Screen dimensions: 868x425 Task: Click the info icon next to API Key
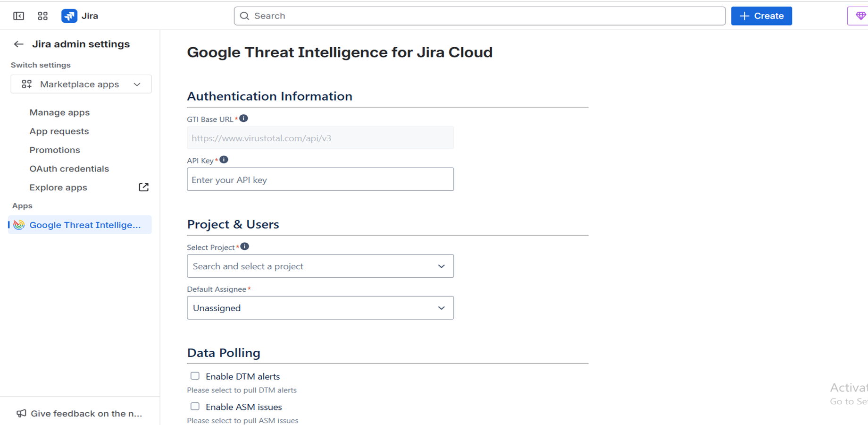pyautogui.click(x=224, y=159)
